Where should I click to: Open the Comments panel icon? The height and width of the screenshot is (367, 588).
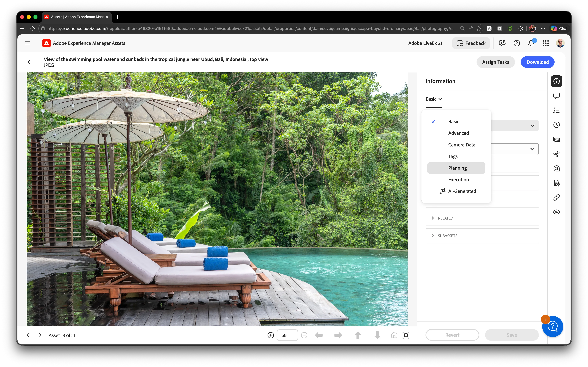(x=556, y=96)
